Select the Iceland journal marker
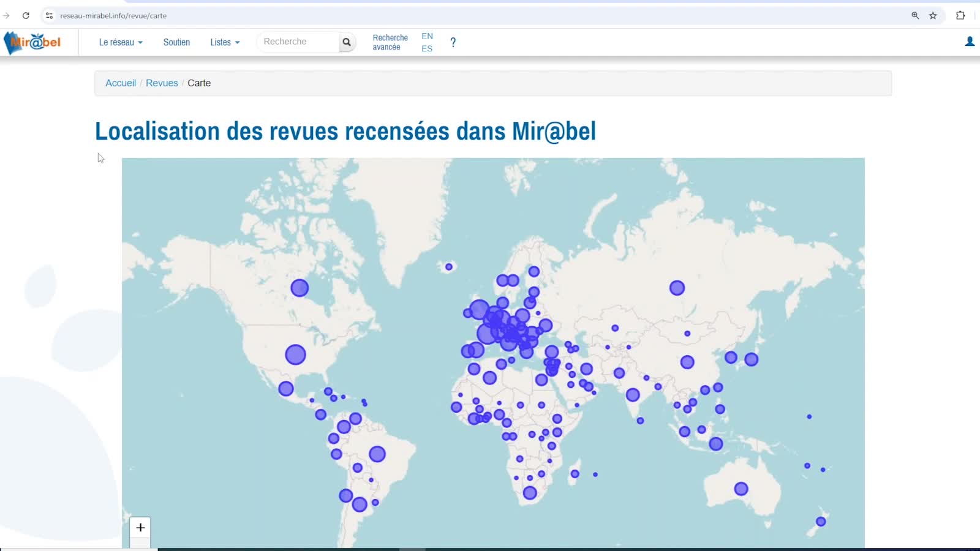The height and width of the screenshot is (551, 980). (x=449, y=267)
